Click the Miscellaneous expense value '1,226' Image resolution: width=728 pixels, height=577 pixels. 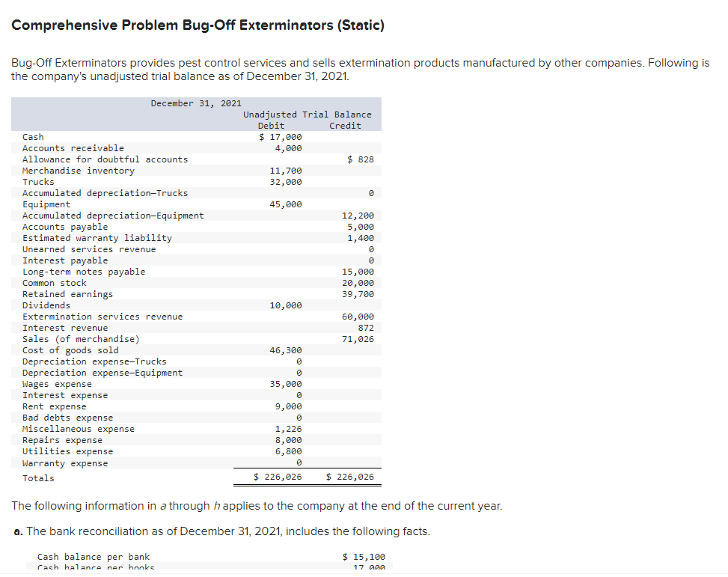coord(288,429)
